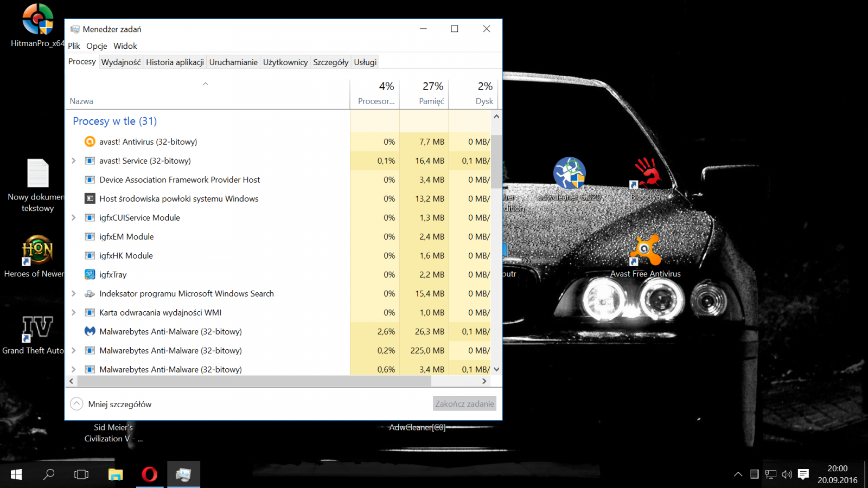Select the Heroes of Newerth desktop shortcut
Image resolution: width=868 pixels, height=488 pixels.
(36, 256)
